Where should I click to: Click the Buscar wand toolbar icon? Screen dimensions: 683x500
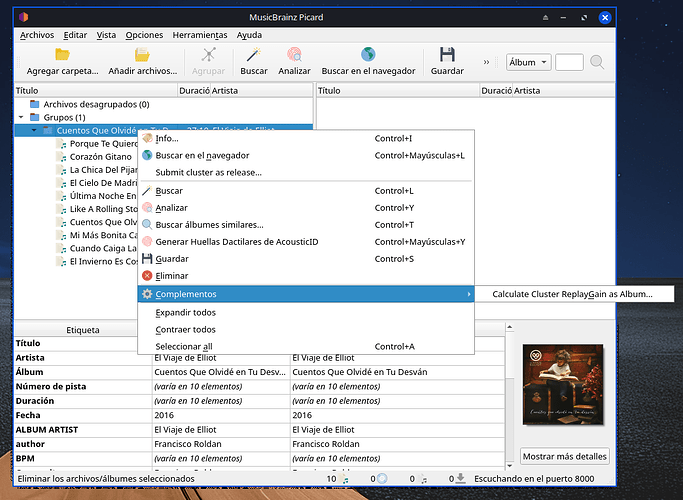[x=254, y=55]
